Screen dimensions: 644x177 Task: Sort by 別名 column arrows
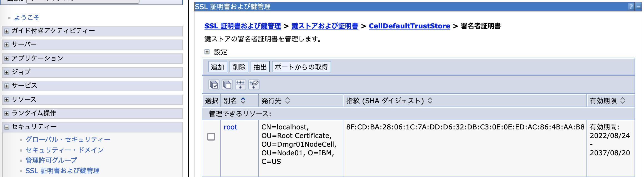click(x=243, y=100)
